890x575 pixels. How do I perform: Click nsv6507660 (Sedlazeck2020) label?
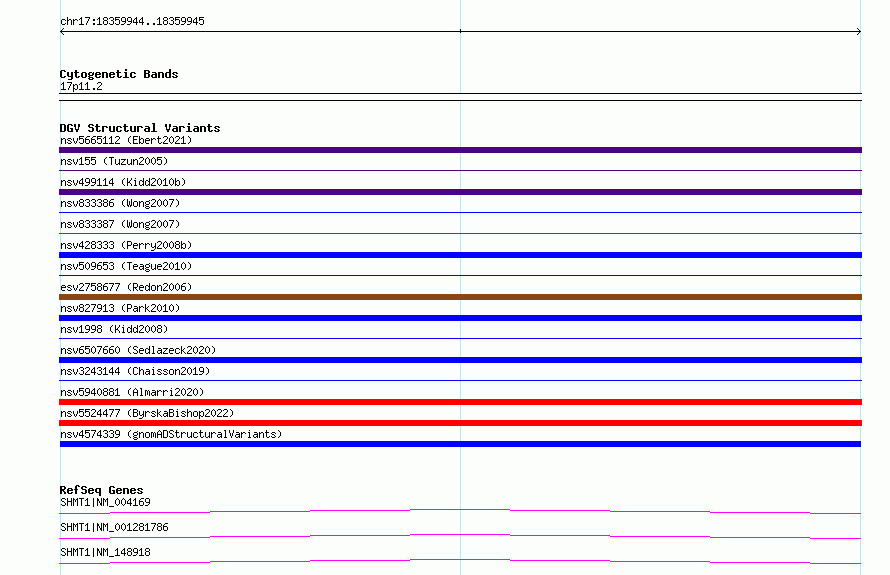[x=138, y=350]
